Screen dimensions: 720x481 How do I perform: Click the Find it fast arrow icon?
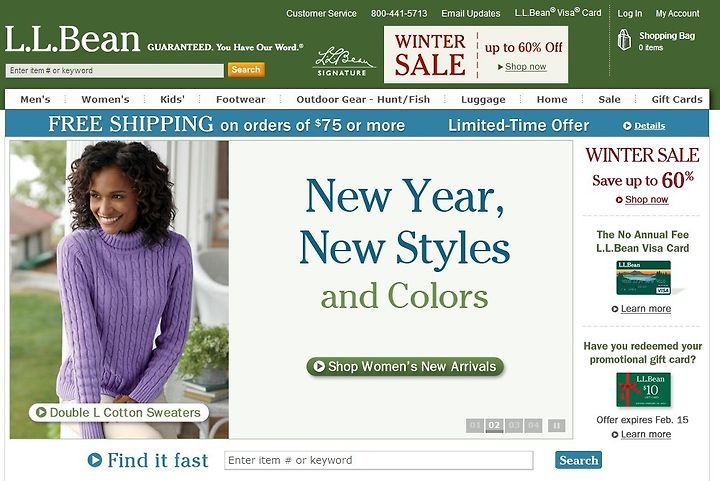pyautogui.click(x=95, y=460)
